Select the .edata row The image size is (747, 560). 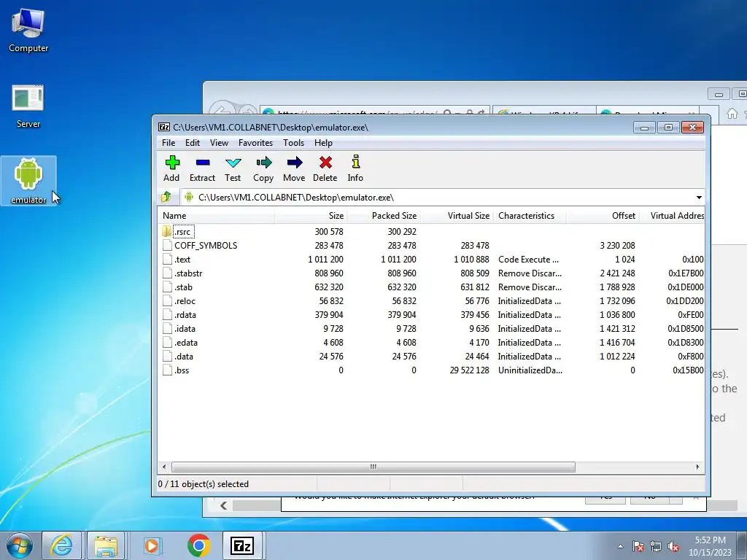click(x=431, y=343)
